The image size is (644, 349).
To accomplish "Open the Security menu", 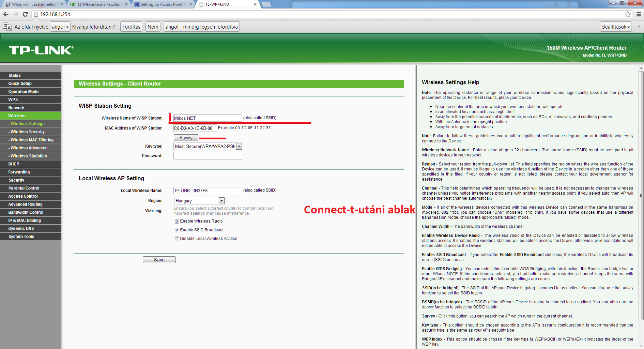I will click(31, 180).
